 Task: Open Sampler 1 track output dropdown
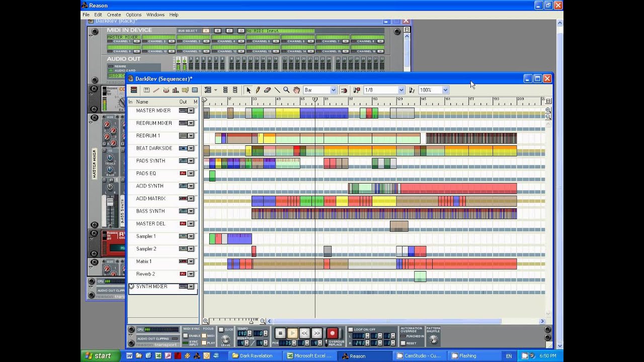(x=191, y=236)
